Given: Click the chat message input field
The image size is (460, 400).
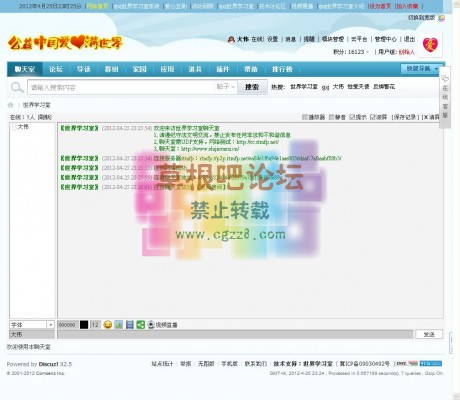Looking at the screenshot, I should pos(235,334).
